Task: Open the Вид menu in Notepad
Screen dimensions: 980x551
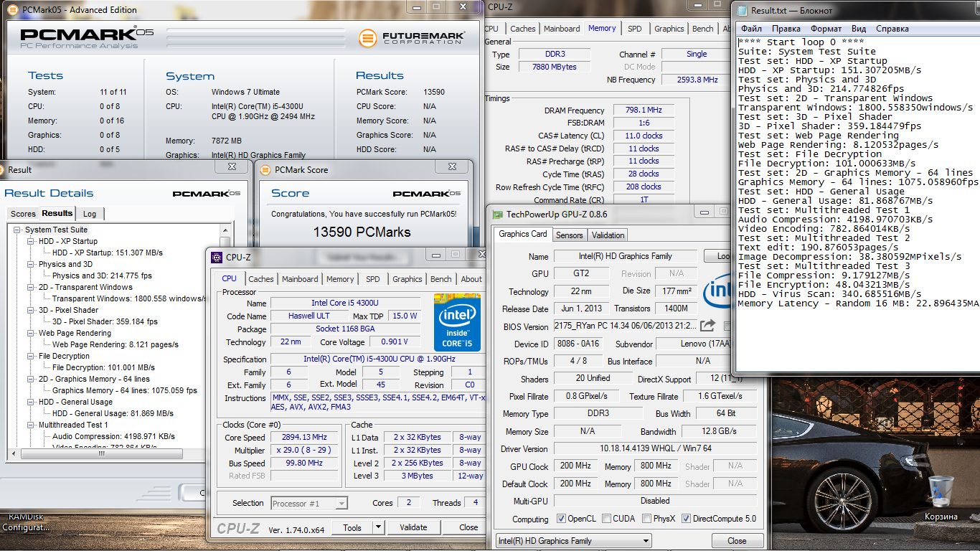Action: pos(859,29)
